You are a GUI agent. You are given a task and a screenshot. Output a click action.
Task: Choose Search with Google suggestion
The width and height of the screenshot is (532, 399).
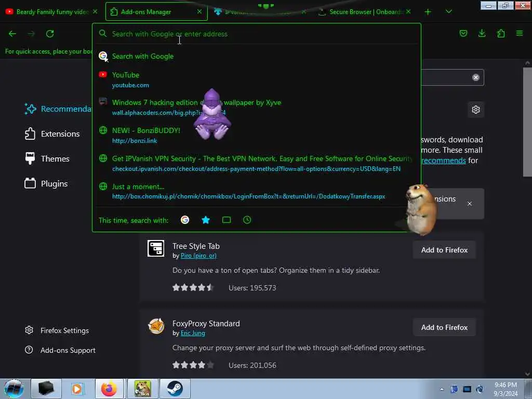point(257,56)
